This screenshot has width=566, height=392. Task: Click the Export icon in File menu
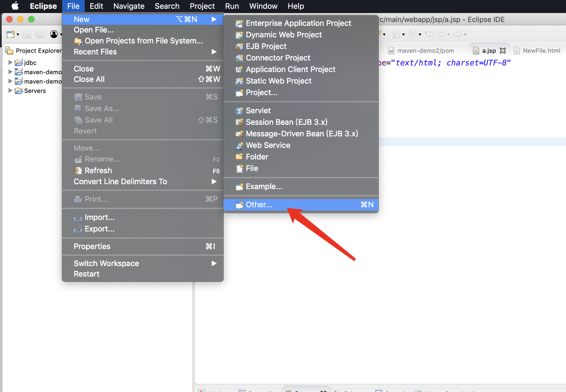click(x=78, y=229)
